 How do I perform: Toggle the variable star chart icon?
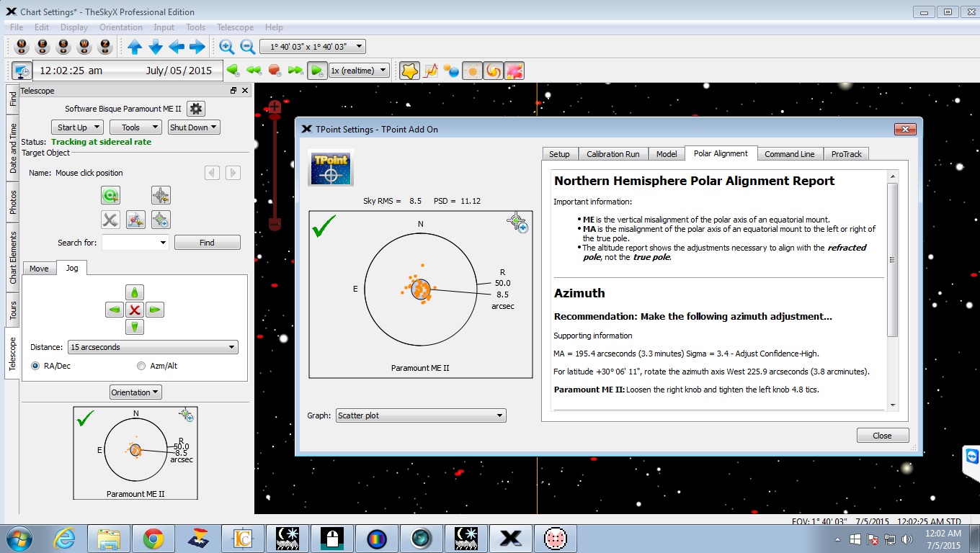pyautogui.click(x=430, y=71)
